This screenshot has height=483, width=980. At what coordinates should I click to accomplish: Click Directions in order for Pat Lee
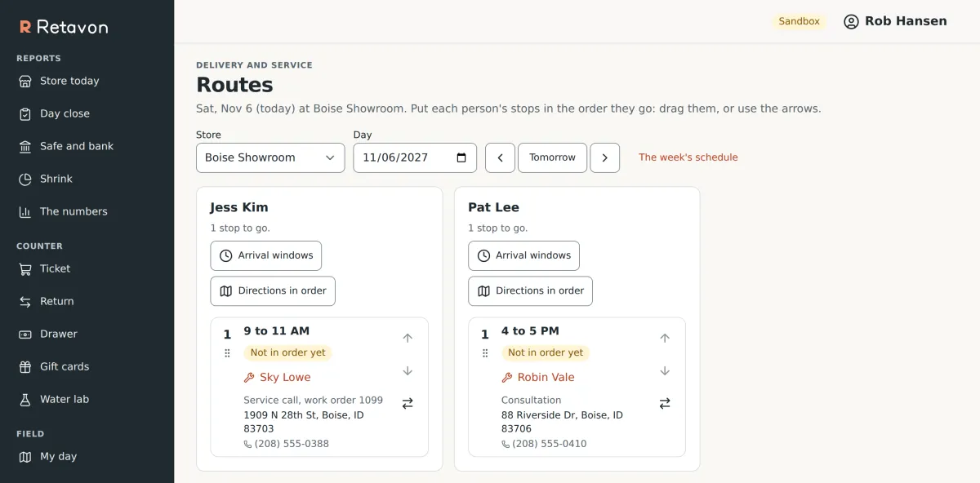coord(530,290)
